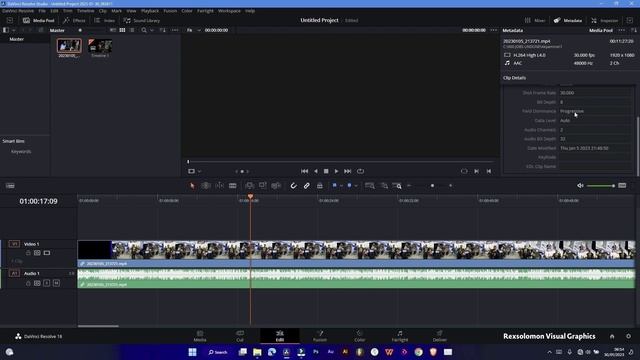Click the zoom-out minus button
This screenshot has height=360, width=640.
click(409, 186)
